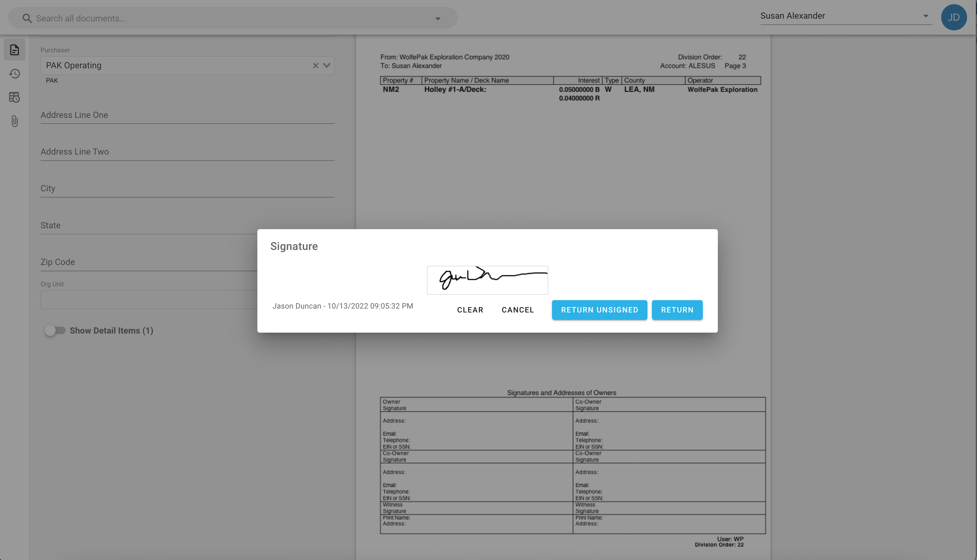Click the Address Line One field
977x560 pixels.
187,115
